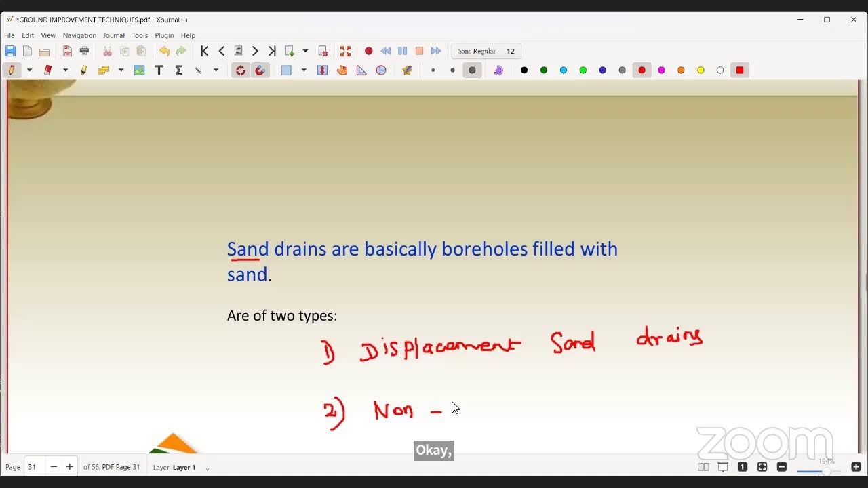Click the Save document icon
The width and height of the screenshot is (868, 488).
pos(10,51)
